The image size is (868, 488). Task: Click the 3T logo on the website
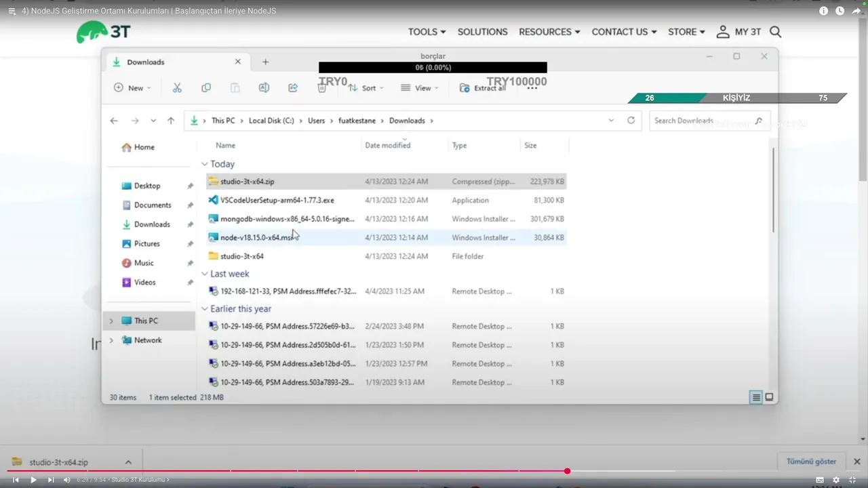point(103,32)
